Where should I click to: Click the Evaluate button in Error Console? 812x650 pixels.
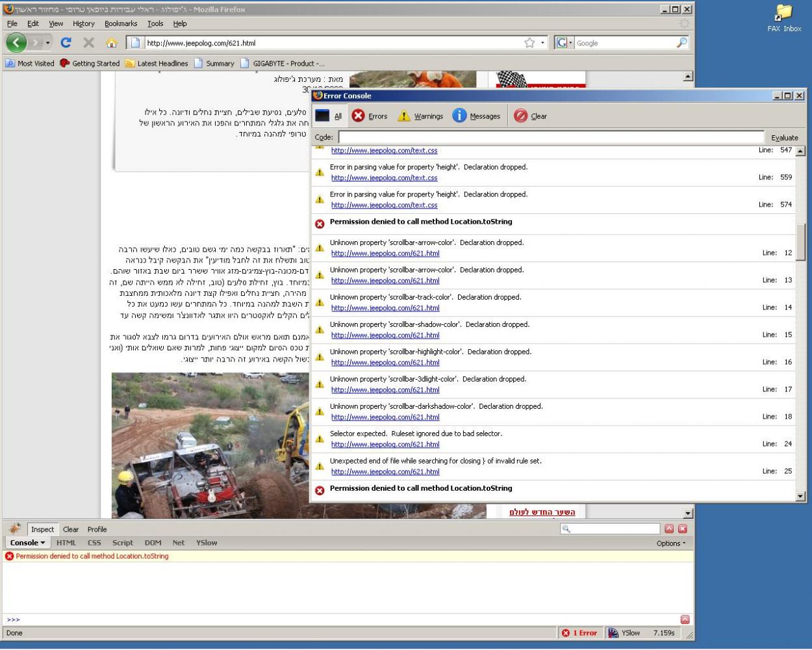[x=784, y=137]
